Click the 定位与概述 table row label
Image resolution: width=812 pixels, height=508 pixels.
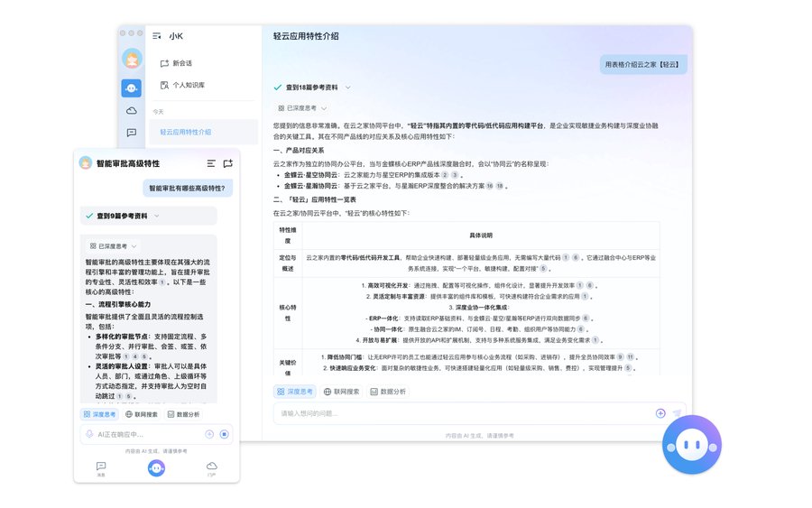click(x=288, y=263)
